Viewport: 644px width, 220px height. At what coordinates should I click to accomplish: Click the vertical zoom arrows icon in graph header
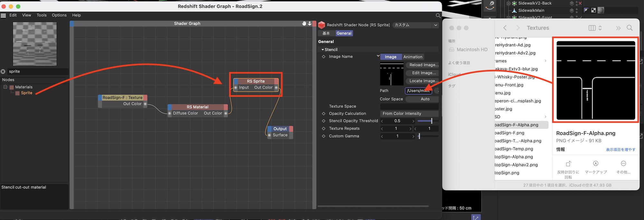coord(309,24)
